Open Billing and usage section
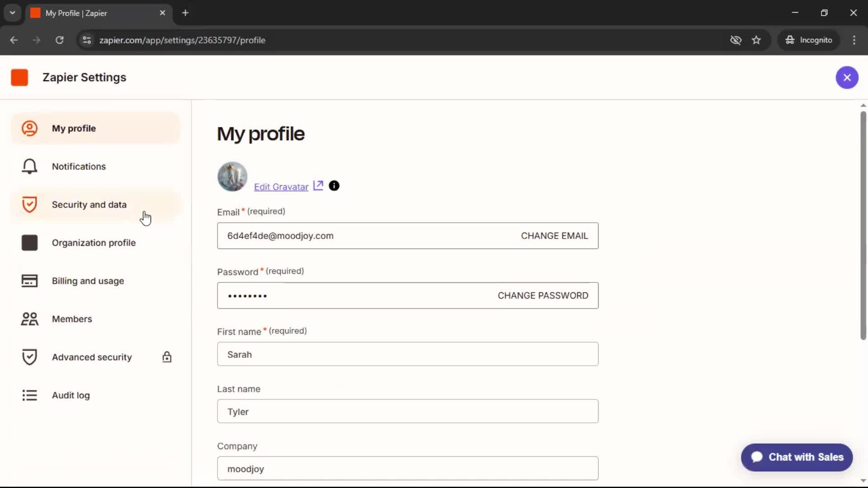This screenshot has width=868, height=488. point(95,281)
